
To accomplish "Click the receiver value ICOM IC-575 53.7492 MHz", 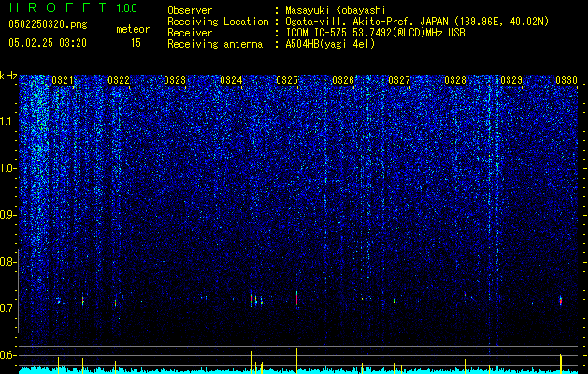I will tap(375, 33).
